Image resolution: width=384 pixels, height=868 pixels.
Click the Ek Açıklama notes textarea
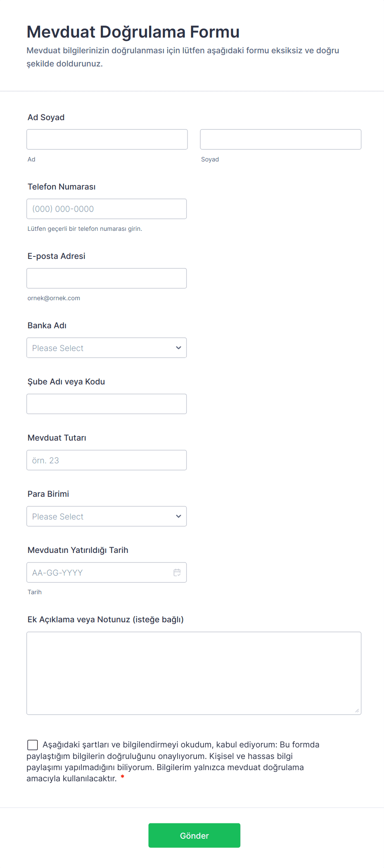tap(194, 673)
